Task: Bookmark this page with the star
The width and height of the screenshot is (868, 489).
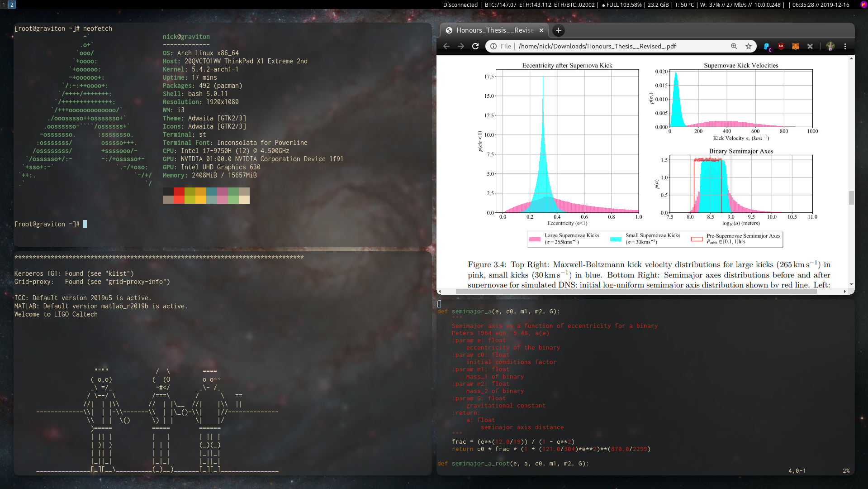Action: click(x=749, y=46)
